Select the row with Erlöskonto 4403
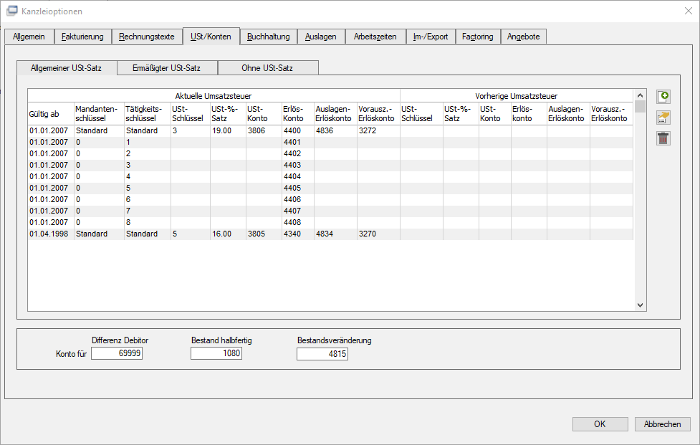The height and width of the screenshot is (445, 700). click(x=330, y=165)
